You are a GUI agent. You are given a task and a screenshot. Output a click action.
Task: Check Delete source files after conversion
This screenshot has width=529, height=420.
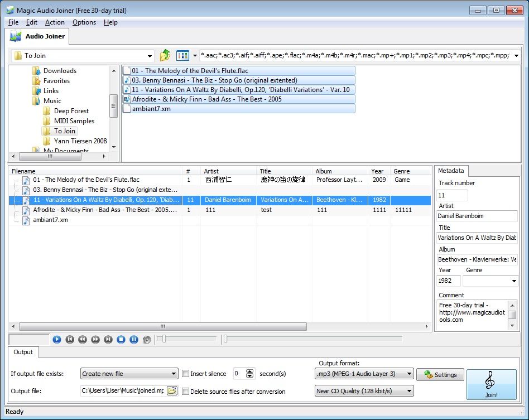(186, 392)
